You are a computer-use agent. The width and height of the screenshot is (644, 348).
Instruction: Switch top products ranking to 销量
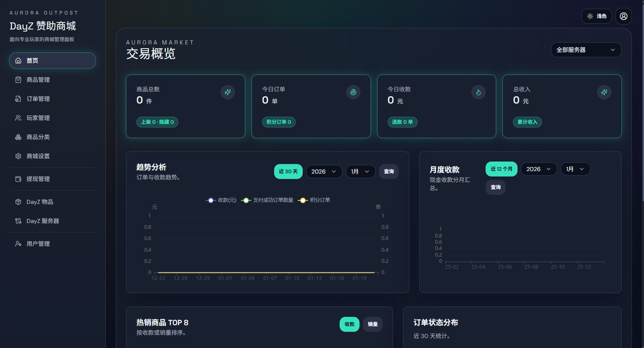click(372, 324)
